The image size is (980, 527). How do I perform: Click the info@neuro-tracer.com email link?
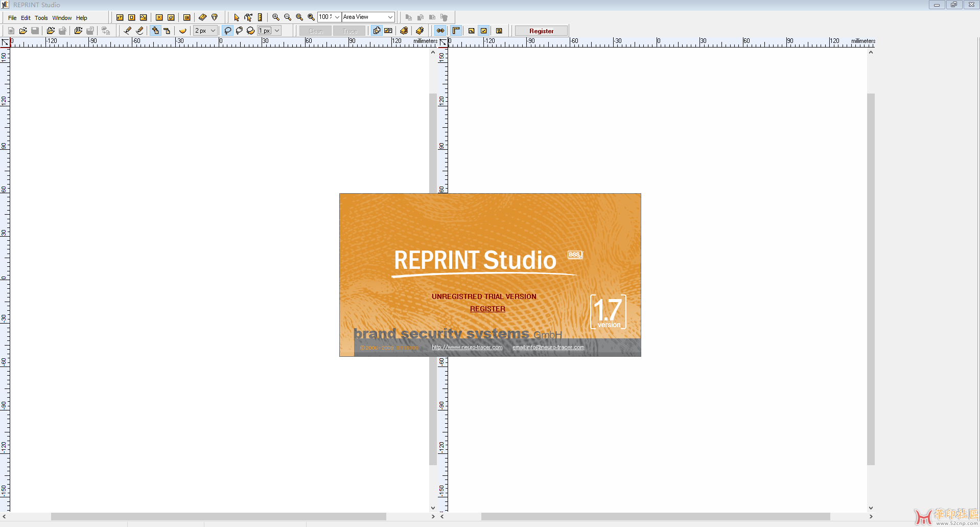[548, 348]
